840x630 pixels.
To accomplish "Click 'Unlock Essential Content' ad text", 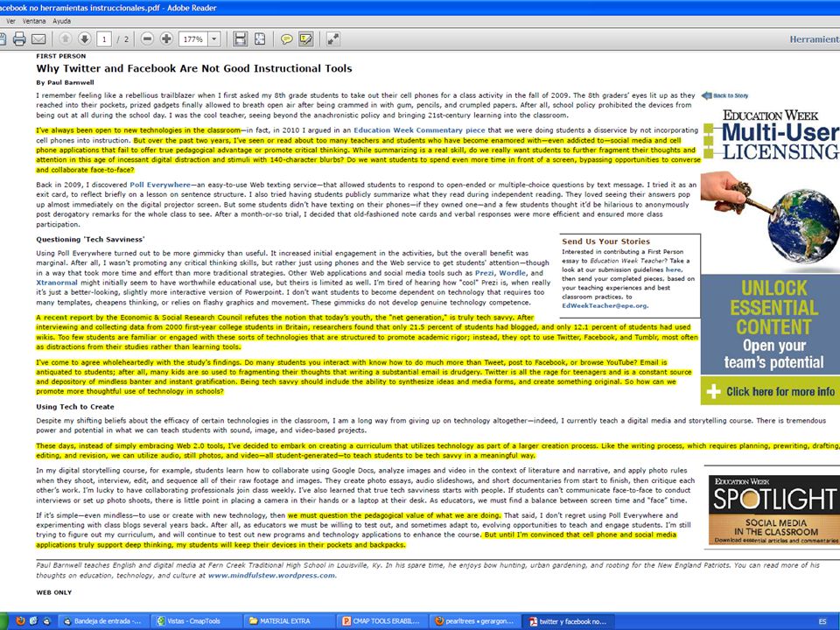I will [x=774, y=307].
